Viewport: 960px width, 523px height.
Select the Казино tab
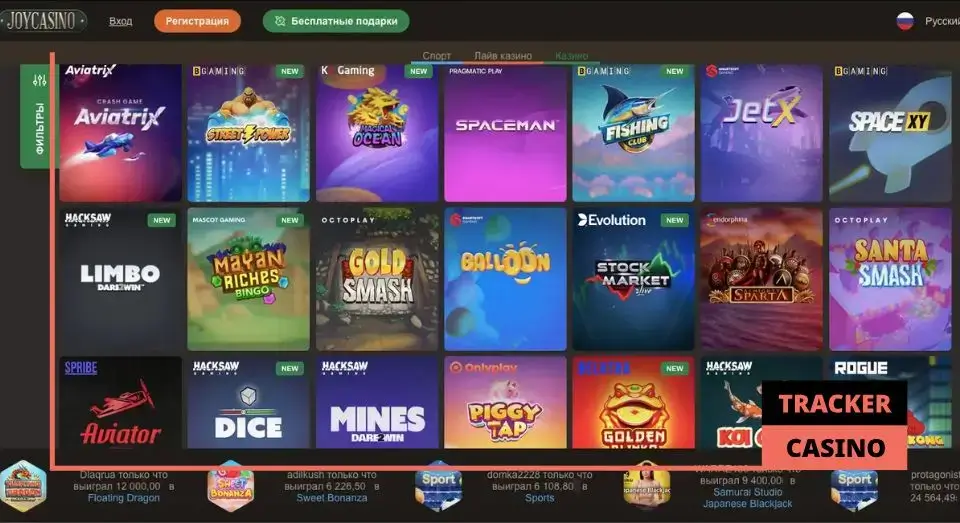571,56
